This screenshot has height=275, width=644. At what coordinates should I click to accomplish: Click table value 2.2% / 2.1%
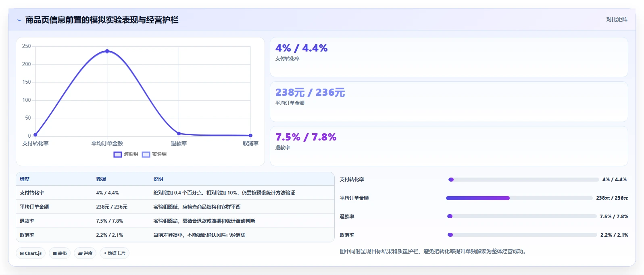(x=110, y=235)
